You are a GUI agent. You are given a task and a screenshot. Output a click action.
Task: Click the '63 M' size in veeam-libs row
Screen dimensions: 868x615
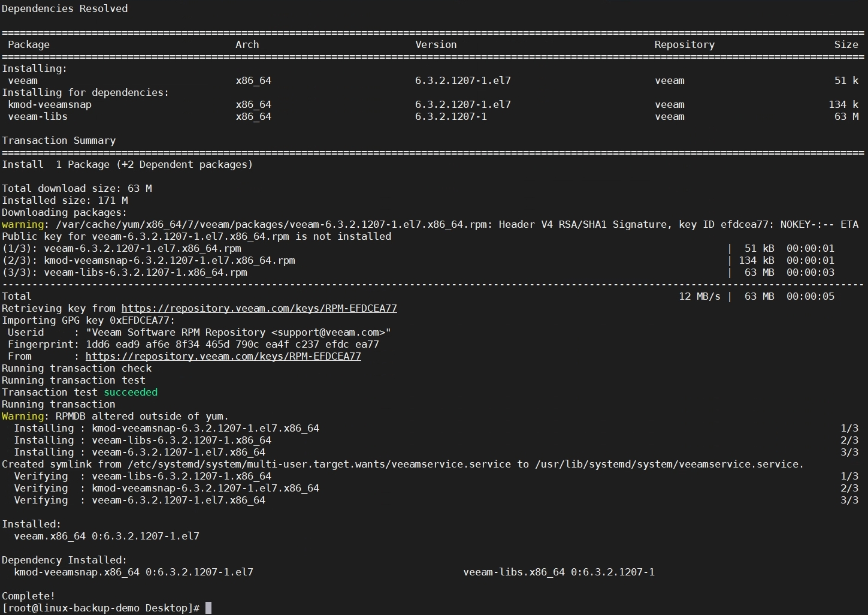[x=846, y=116]
